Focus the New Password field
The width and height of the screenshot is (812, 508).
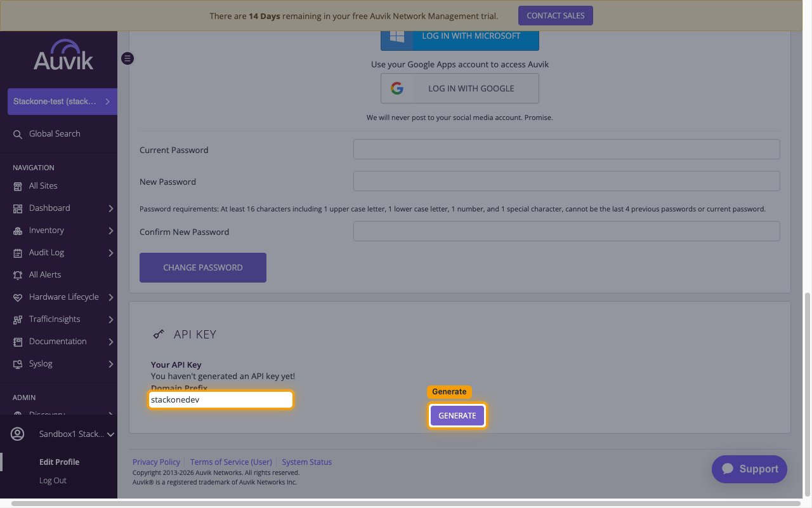click(x=566, y=181)
